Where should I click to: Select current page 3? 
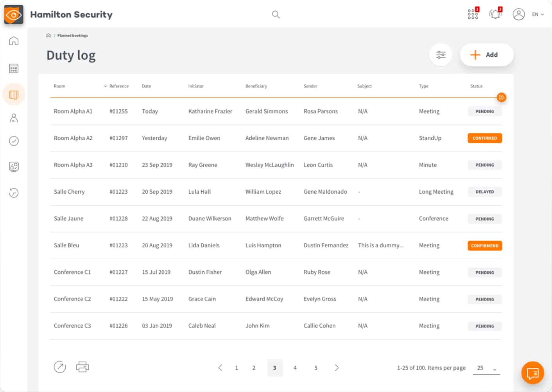coord(275,368)
